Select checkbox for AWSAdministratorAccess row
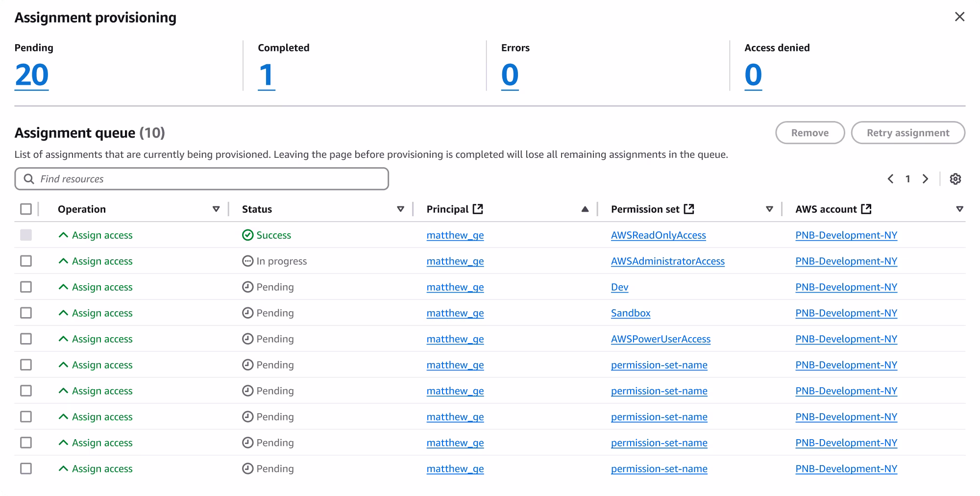 point(26,261)
